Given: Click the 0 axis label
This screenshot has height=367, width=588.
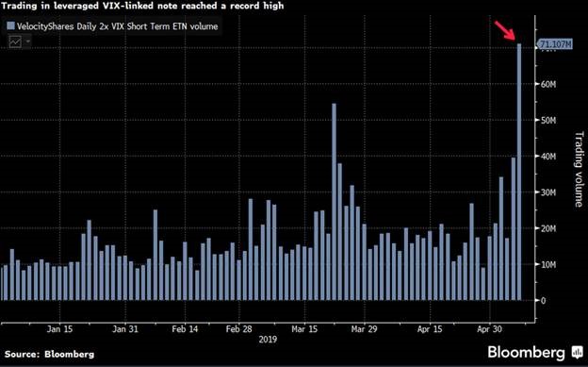Looking at the screenshot, I should coord(543,301).
